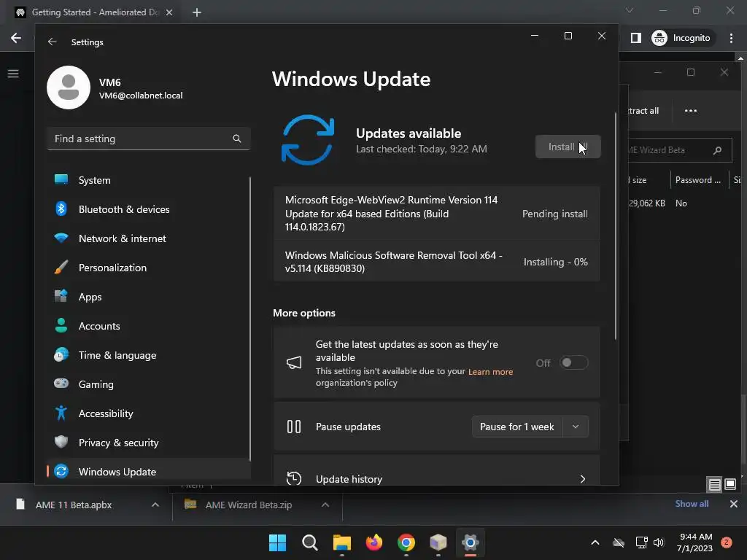Click the megaphone icon for latest updates

tap(294, 363)
